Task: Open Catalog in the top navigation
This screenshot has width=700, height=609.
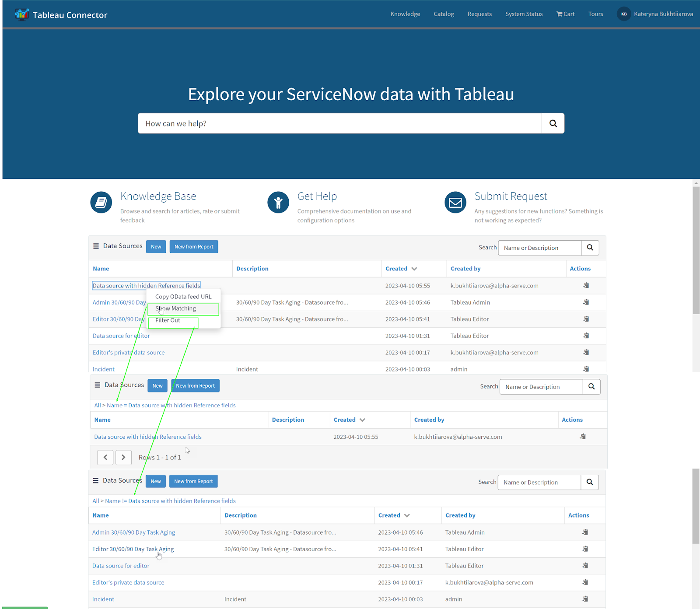Action: coord(444,14)
